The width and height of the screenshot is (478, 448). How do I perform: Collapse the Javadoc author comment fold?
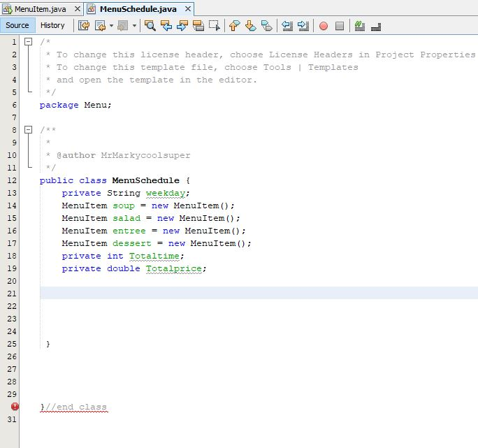point(28,130)
